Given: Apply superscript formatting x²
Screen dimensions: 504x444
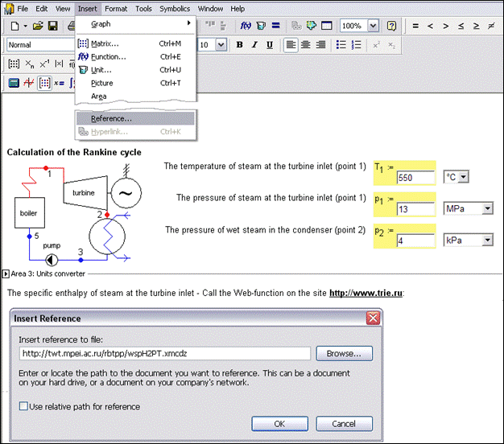Looking at the screenshot, I should (x=377, y=45).
